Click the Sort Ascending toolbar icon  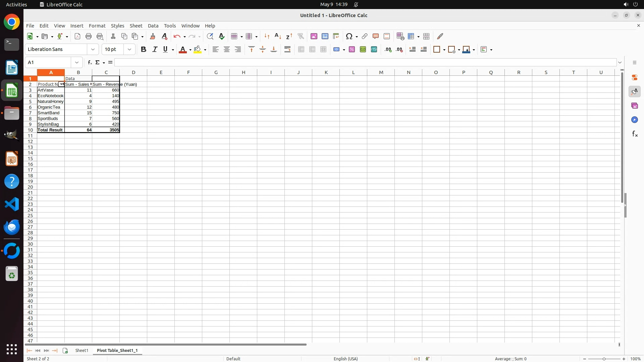tap(278, 36)
